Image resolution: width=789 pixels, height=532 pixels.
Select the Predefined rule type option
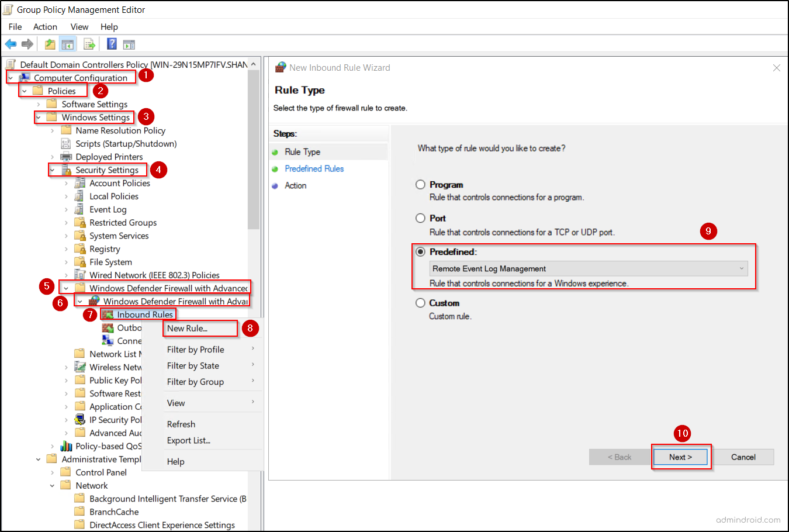421,251
